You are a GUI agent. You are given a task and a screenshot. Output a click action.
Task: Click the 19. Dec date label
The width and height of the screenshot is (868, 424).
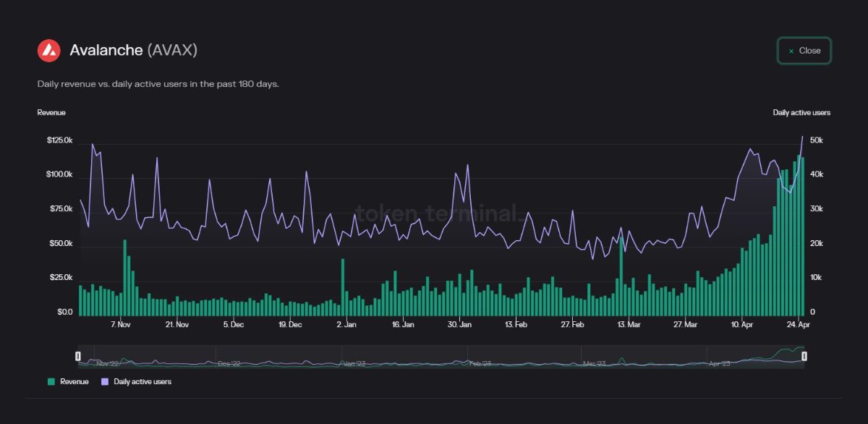click(x=290, y=326)
